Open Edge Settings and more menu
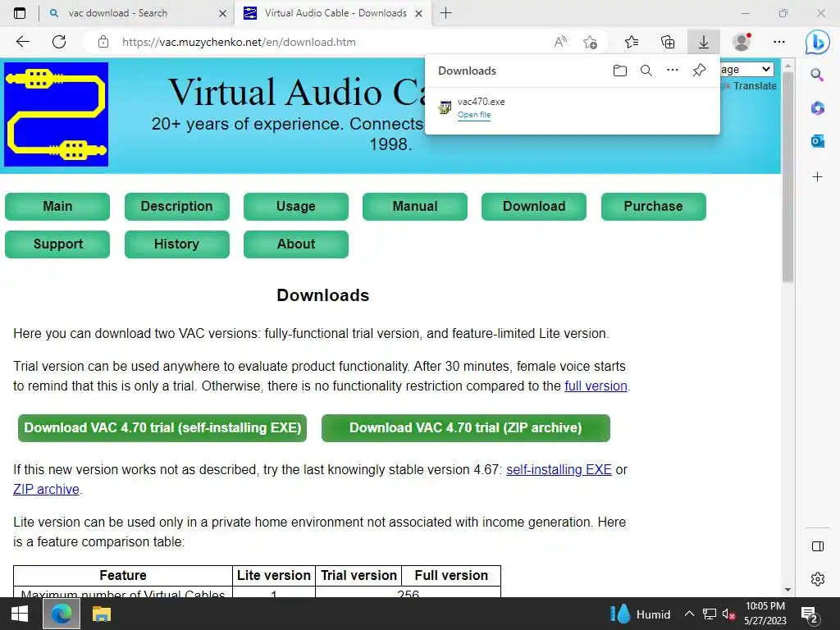This screenshot has height=630, width=840. click(779, 42)
